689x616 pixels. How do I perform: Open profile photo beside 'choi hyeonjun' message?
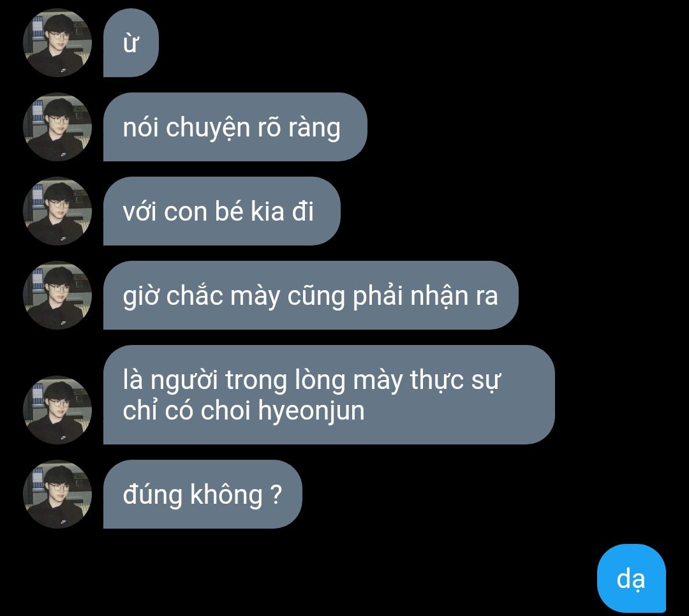click(57, 410)
